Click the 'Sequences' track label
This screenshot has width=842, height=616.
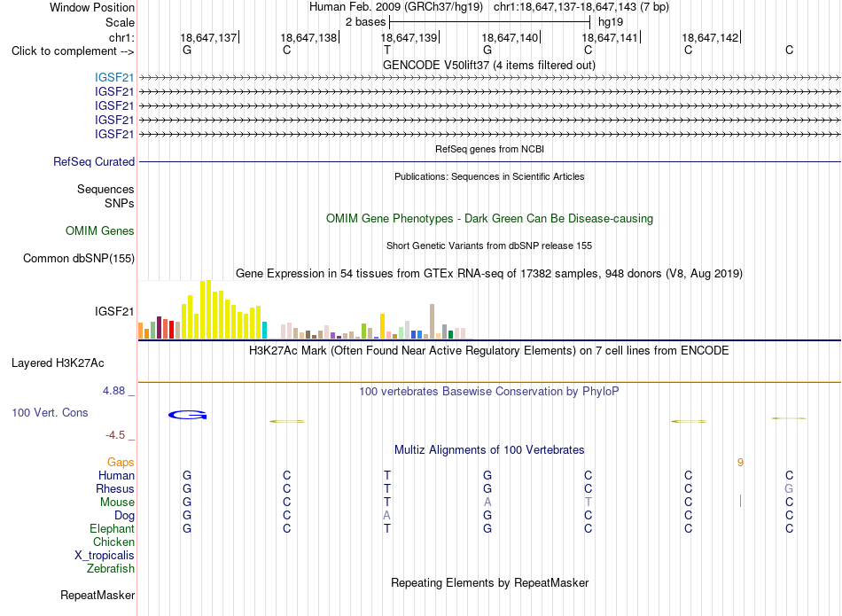pyautogui.click(x=105, y=189)
